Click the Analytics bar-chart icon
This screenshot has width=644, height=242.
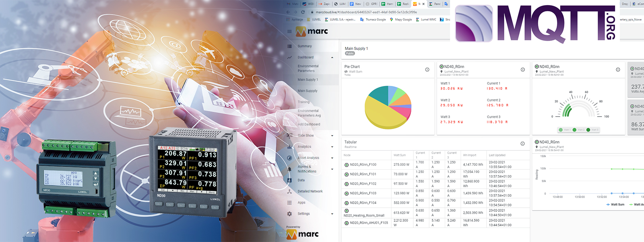point(289,147)
